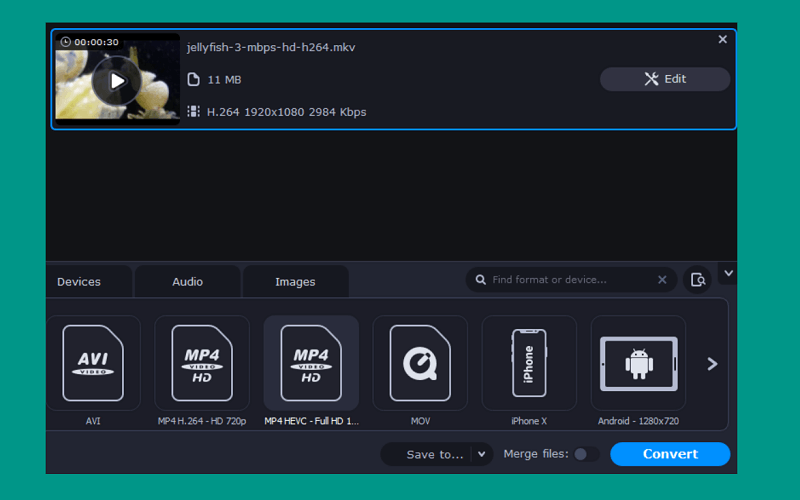Clear the format search field with X
Screen dimensions: 800x500
[662, 280]
